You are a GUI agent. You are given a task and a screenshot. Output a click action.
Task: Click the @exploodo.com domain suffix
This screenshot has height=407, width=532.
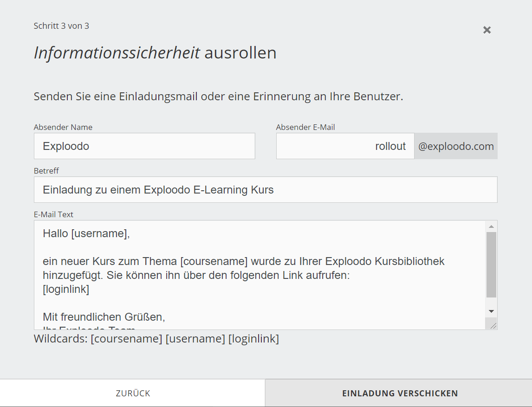[x=456, y=147]
